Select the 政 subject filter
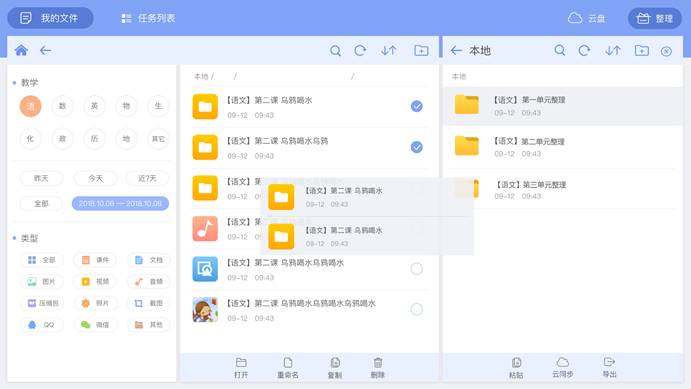Screen dimensions: 691x389 (63, 139)
